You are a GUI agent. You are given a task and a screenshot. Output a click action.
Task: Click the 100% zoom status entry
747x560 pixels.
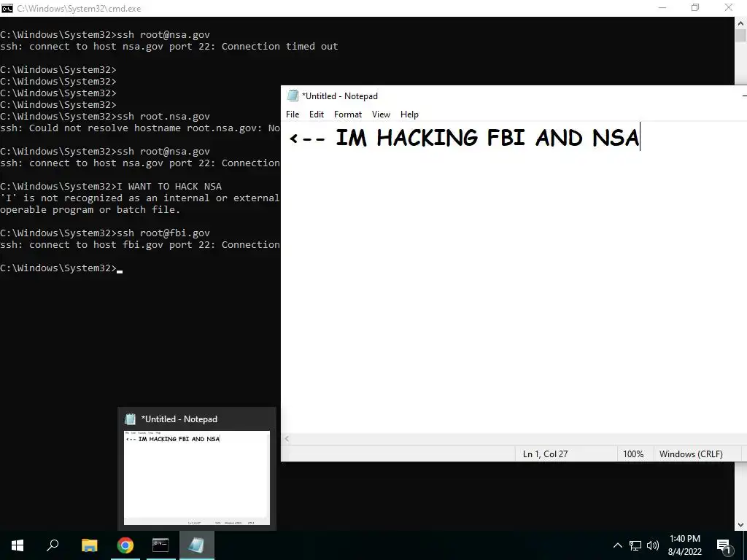tap(633, 454)
